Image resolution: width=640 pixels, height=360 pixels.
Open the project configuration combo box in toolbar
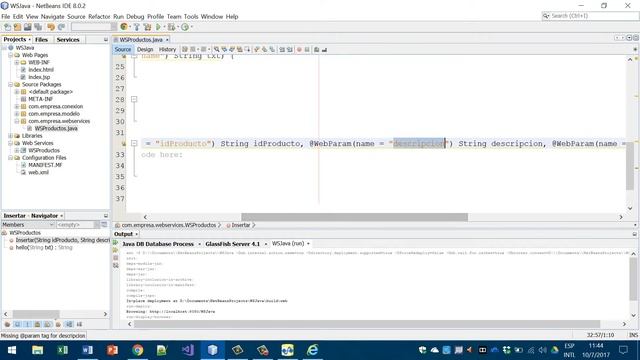[x=94, y=27]
